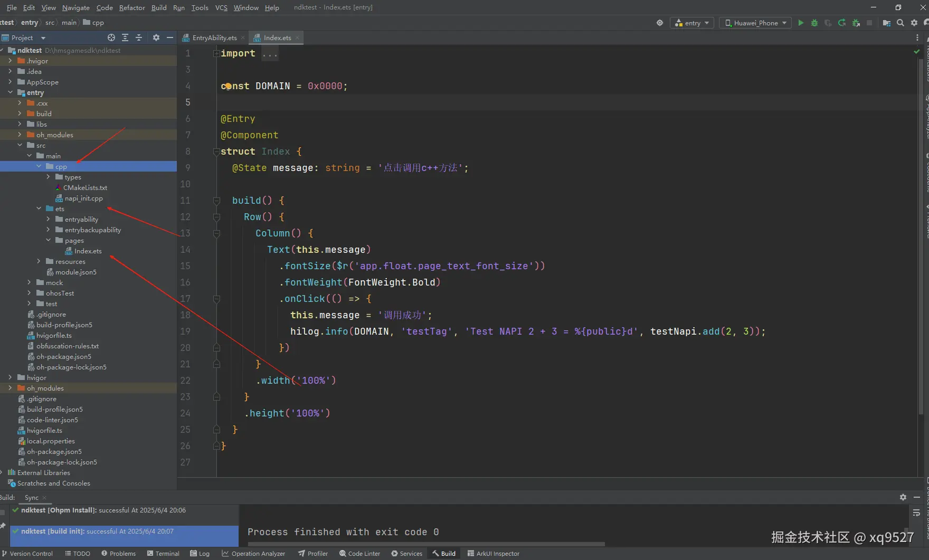The image size is (929, 560).
Task: Click the Search Everywhere magnifier icon
Action: pyautogui.click(x=900, y=23)
